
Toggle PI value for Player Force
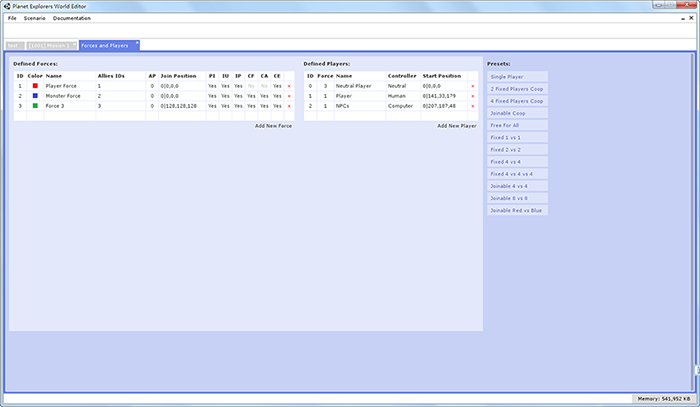[212, 86]
